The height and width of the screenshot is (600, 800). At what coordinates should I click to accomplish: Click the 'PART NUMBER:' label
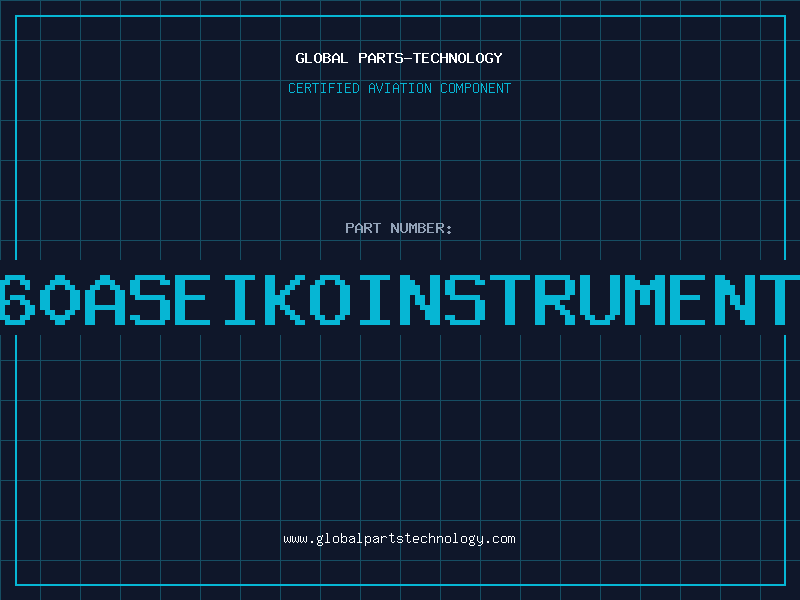pyautogui.click(x=399, y=228)
